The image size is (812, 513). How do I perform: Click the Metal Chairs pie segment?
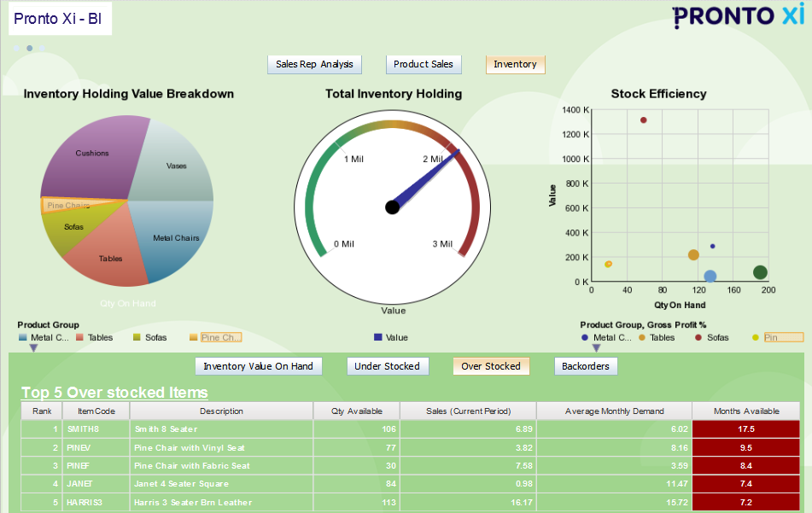pyautogui.click(x=176, y=238)
